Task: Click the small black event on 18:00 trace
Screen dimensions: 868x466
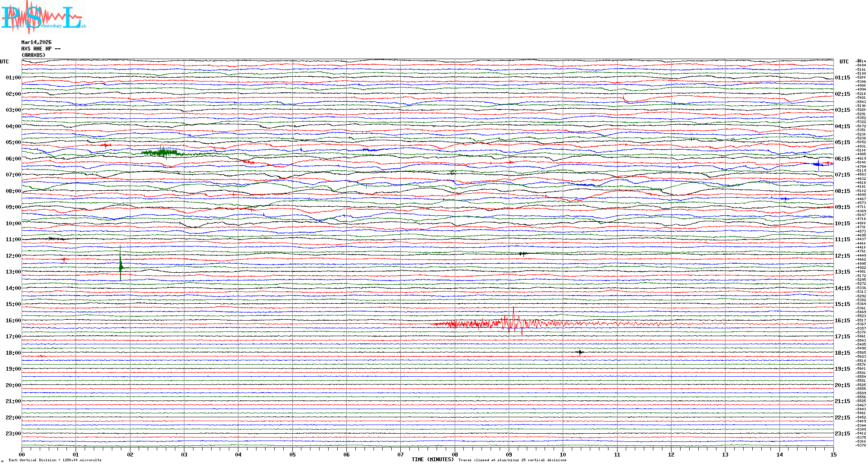Action: (x=580, y=353)
